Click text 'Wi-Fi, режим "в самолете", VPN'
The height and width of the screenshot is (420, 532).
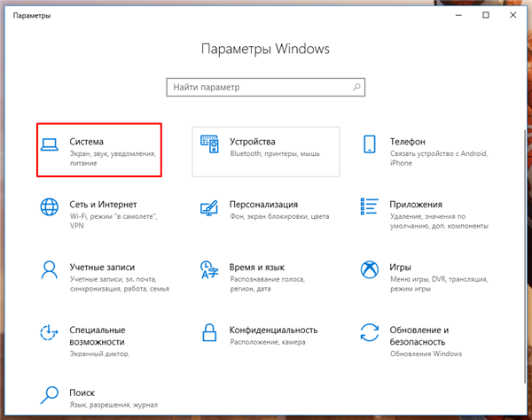click(x=113, y=221)
